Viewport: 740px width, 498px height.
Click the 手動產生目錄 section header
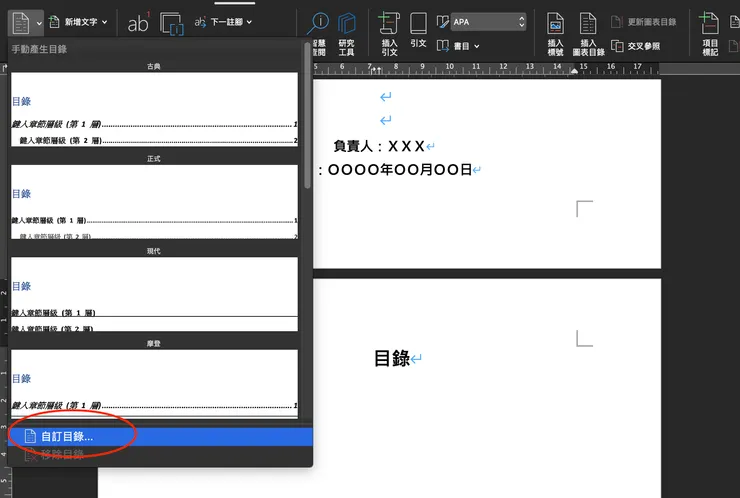39,49
